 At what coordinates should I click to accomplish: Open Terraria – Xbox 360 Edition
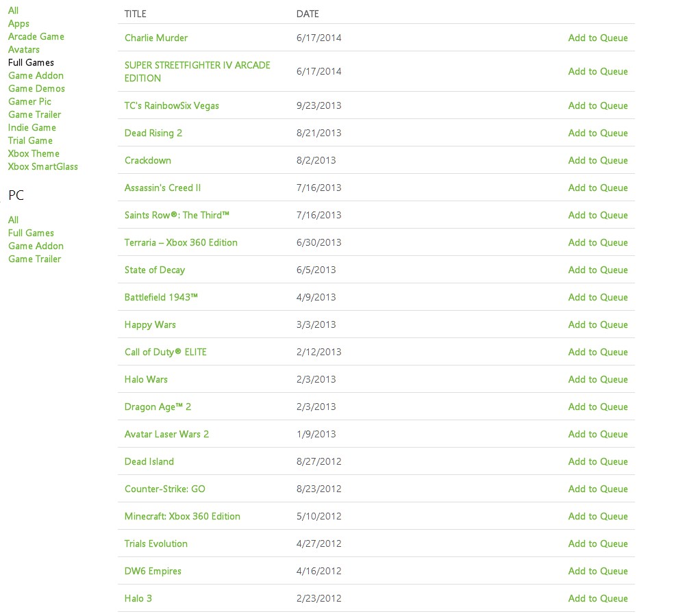pyautogui.click(x=181, y=242)
